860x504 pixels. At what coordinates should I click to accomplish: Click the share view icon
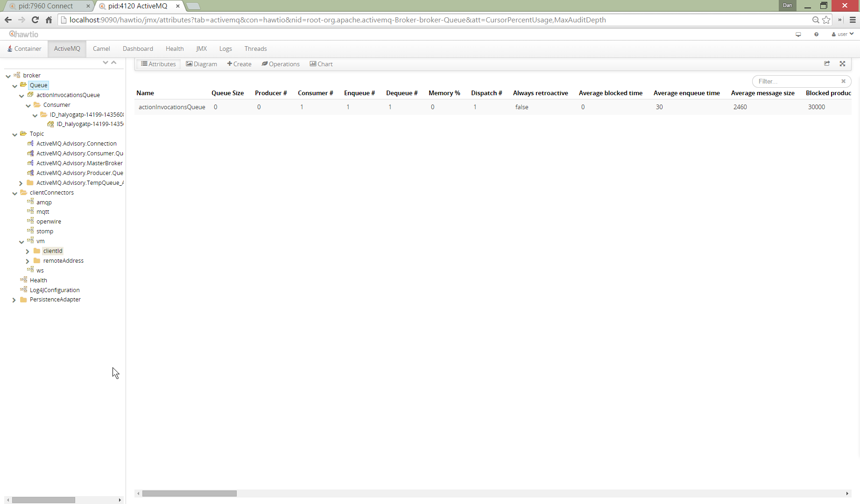[x=827, y=63]
